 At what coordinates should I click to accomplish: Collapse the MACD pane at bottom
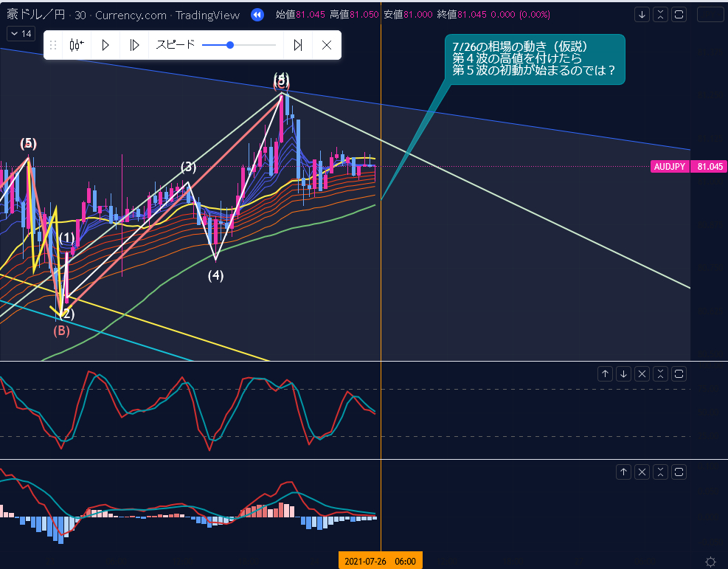tap(661, 472)
